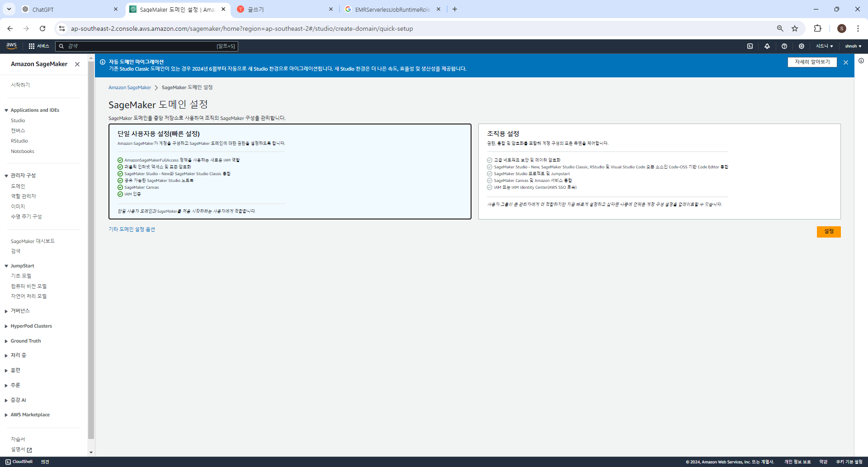Collapse the Applications and IDEs section

click(6, 110)
